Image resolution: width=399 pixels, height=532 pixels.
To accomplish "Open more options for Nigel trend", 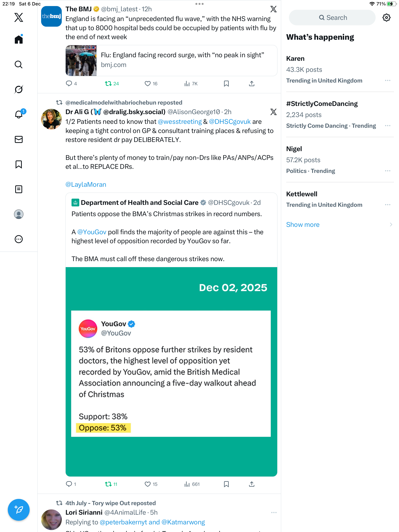I will (388, 171).
